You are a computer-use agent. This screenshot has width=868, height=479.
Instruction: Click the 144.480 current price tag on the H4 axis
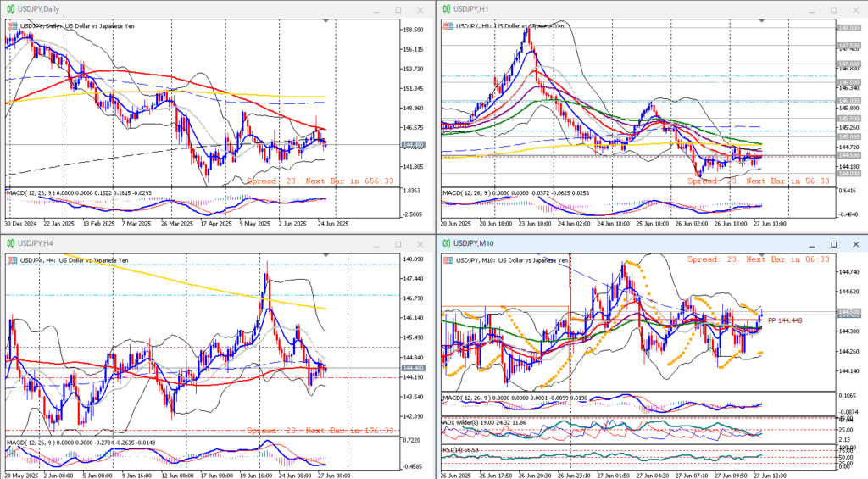[414, 368]
